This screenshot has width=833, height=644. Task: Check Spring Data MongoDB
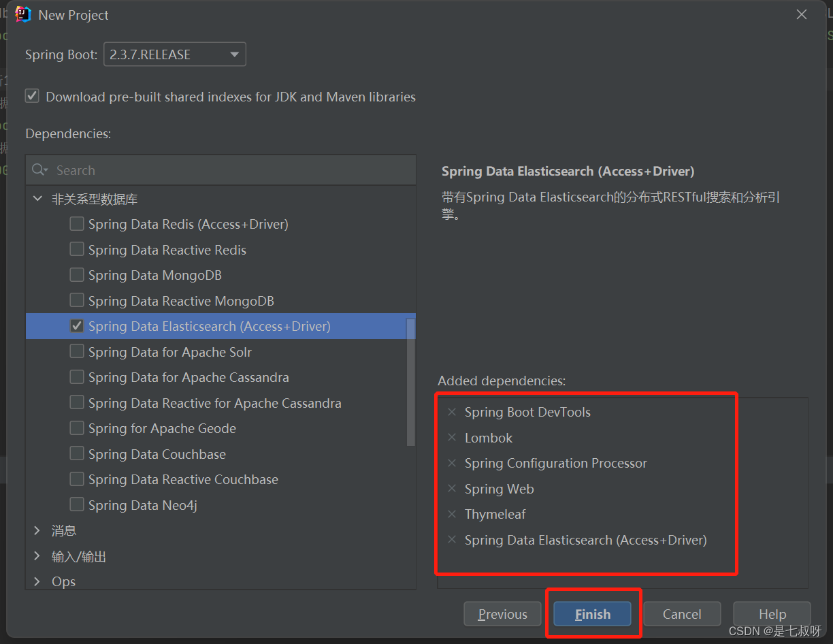77,274
